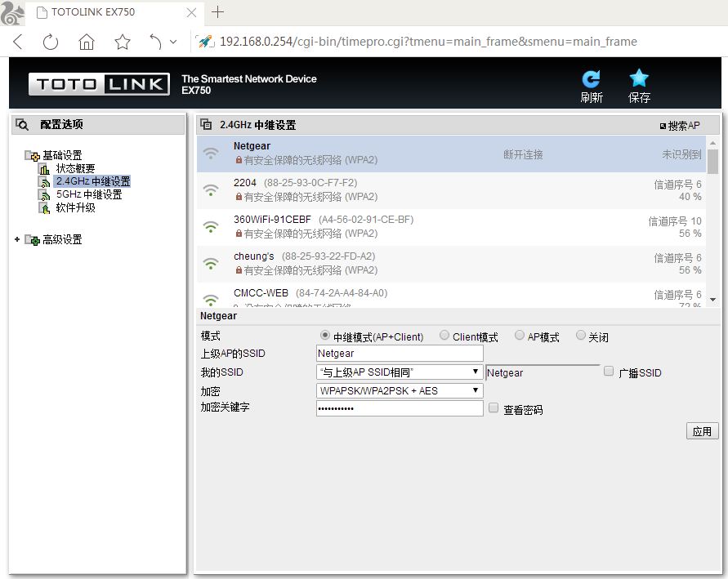Open 5GHz 中继设置 menu item
728x579 pixels.
[x=89, y=194]
